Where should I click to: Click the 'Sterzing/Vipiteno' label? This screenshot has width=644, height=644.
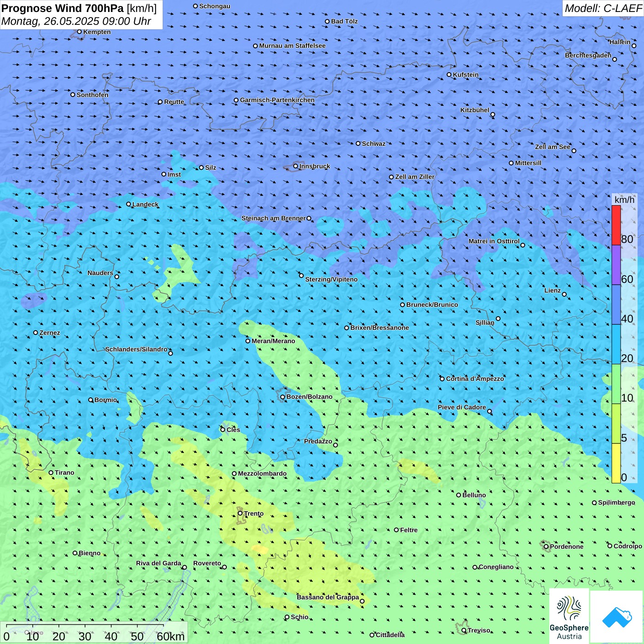tap(331, 279)
